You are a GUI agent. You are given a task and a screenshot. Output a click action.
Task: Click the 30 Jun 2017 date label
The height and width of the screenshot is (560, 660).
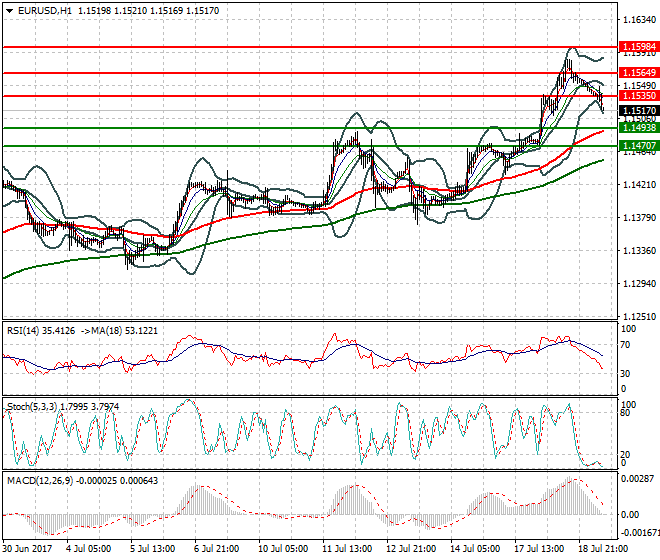28,549
